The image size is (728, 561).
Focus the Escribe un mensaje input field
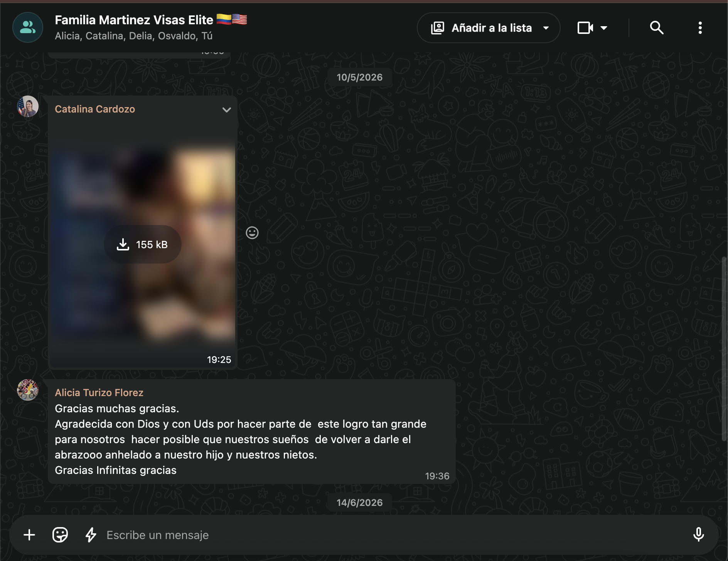tap(393, 535)
